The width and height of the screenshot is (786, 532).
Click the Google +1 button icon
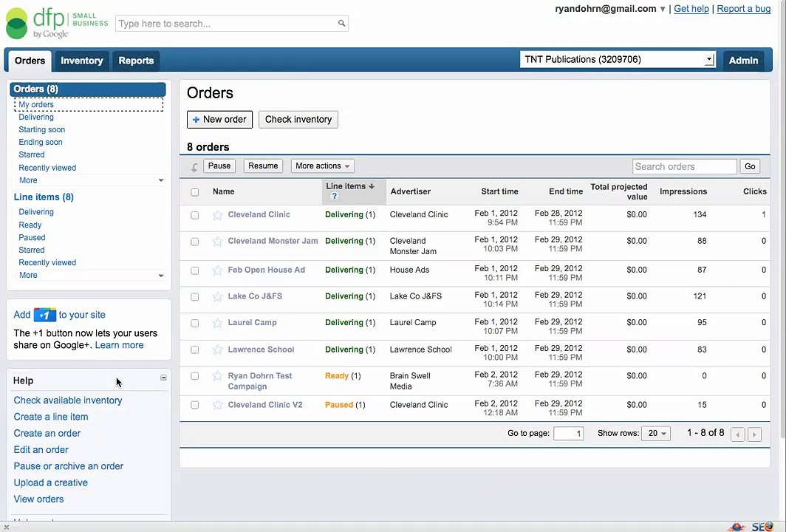pos(44,315)
